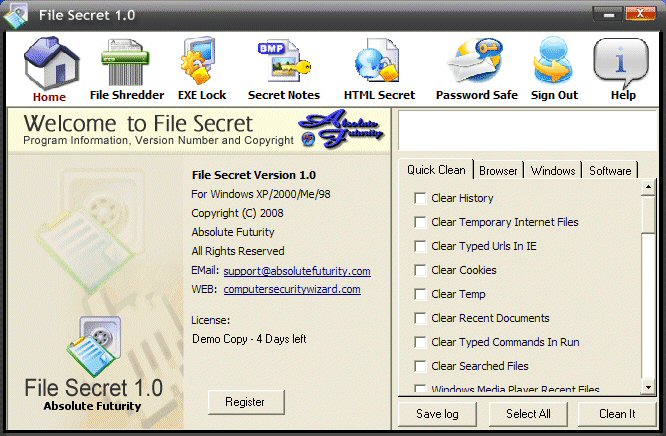Click the Clean It button
Viewport: 666px width, 436px height.
pyautogui.click(x=617, y=414)
